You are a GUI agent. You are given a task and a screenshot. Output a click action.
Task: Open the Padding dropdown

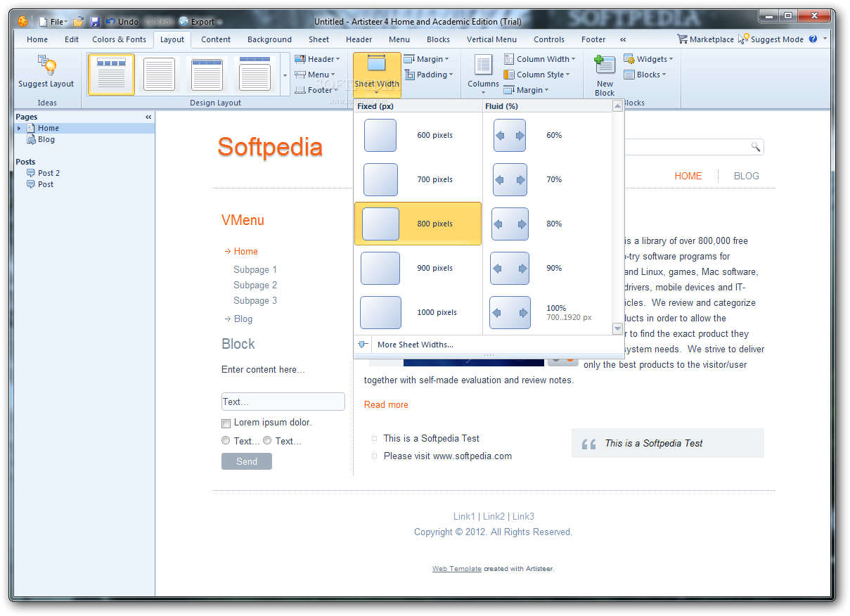click(x=429, y=75)
